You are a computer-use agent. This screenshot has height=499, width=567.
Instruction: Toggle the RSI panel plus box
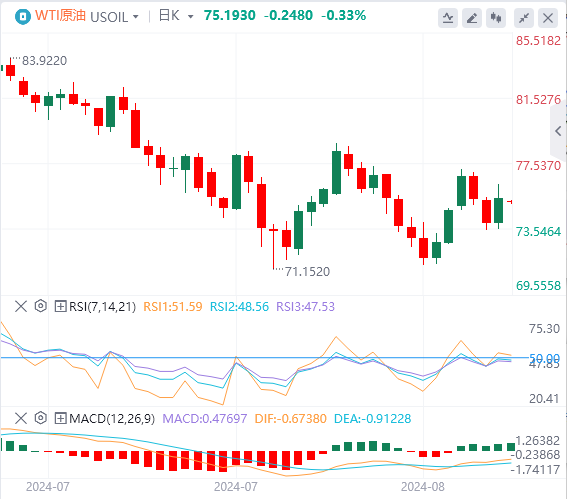(60, 307)
